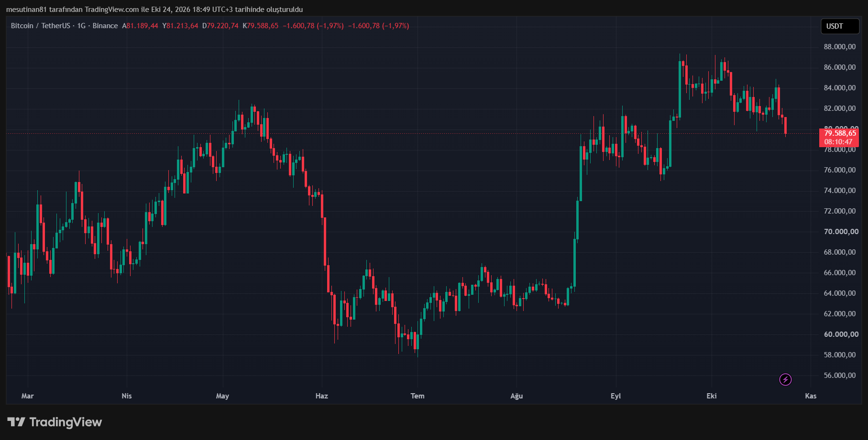This screenshot has height=440, width=868.
Task: Click the purple lightning bolt icon
Action: point(785,380)
